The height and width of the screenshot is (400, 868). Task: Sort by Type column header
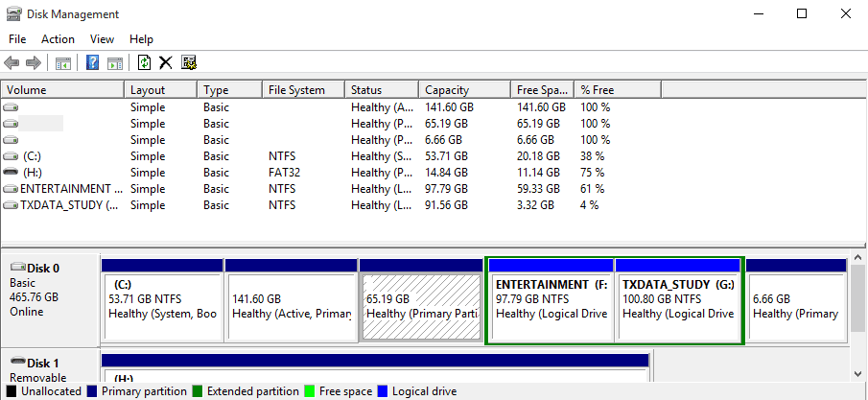(229, 90)
